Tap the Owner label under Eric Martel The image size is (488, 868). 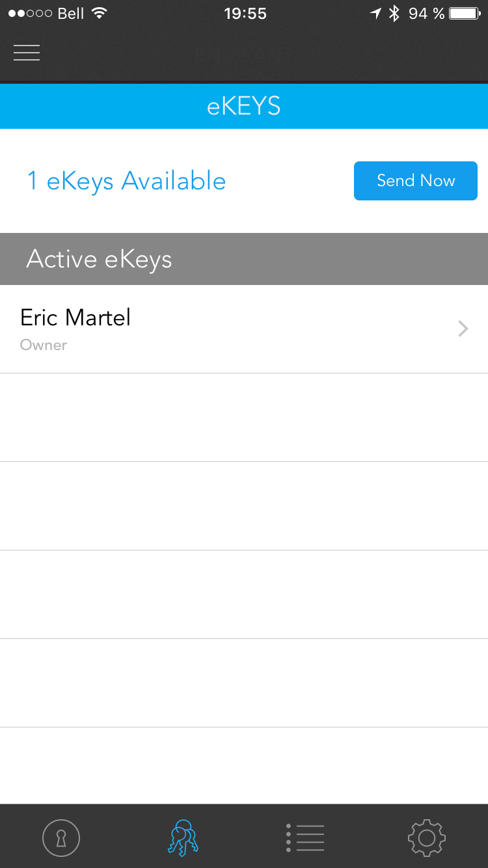pyautogui.click(x=44, y=345)
